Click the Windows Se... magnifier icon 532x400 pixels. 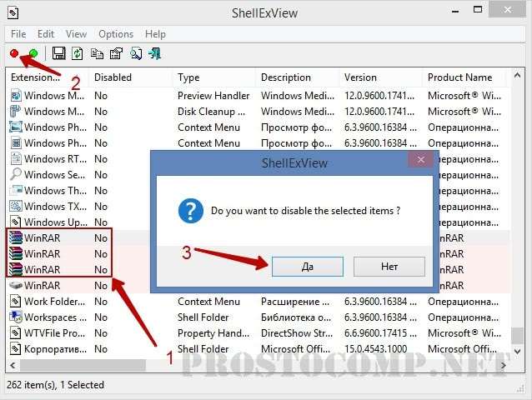click(x=16, y=174)
